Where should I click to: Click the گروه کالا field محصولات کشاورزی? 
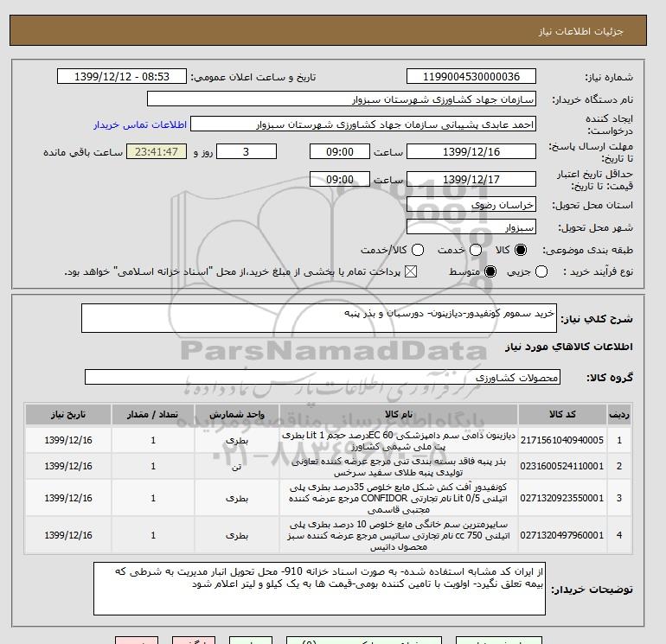point(323,377)
